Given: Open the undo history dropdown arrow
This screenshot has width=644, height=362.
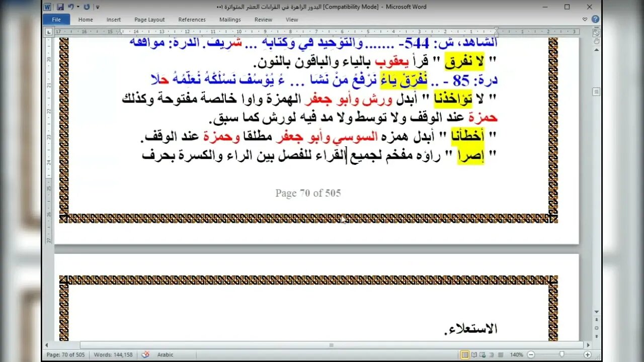Looking at the screenshot, I should (77, 7).
